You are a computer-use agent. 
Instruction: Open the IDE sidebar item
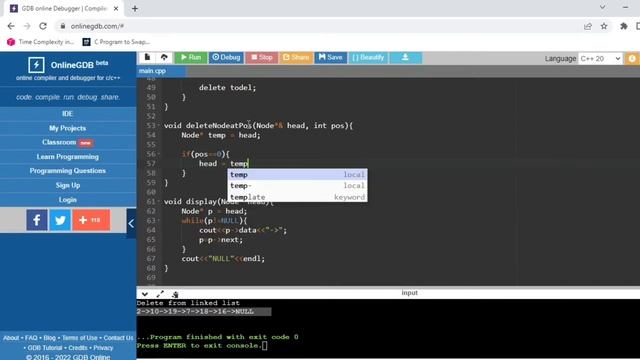pyautogui.click(x=68, y=114)
